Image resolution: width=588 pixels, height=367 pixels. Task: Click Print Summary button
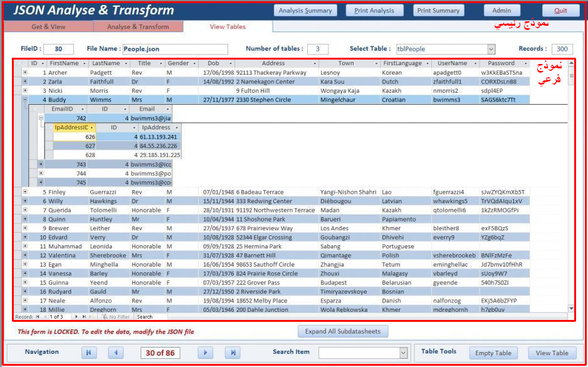[x=438, y=11]
